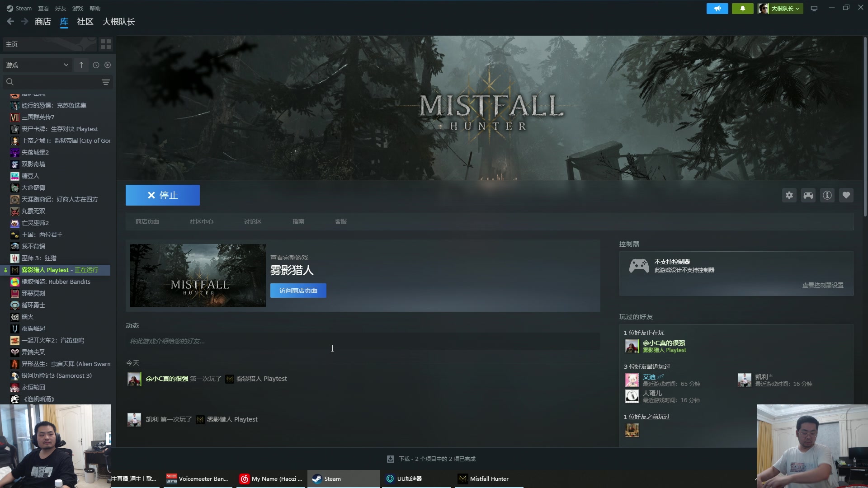Open the 查看 menu
This screenshot has height=488, width=868.
click(43, 8)
